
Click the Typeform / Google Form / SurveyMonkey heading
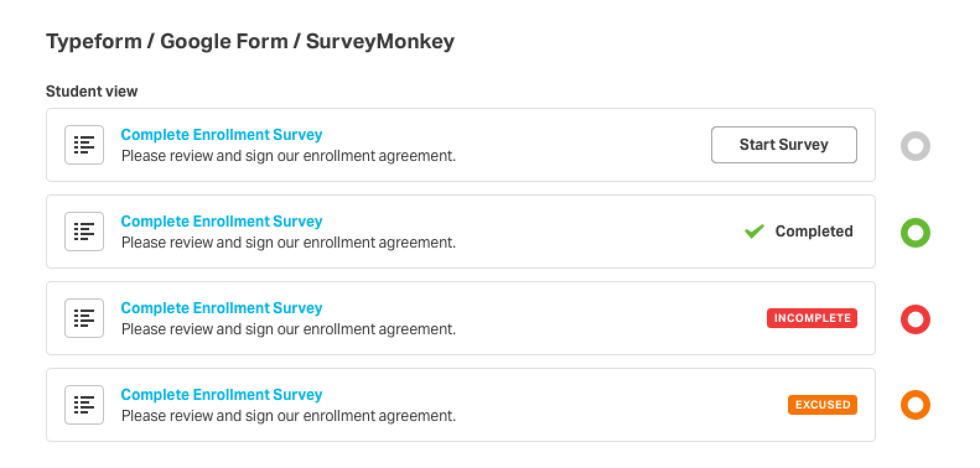[250, 41]
